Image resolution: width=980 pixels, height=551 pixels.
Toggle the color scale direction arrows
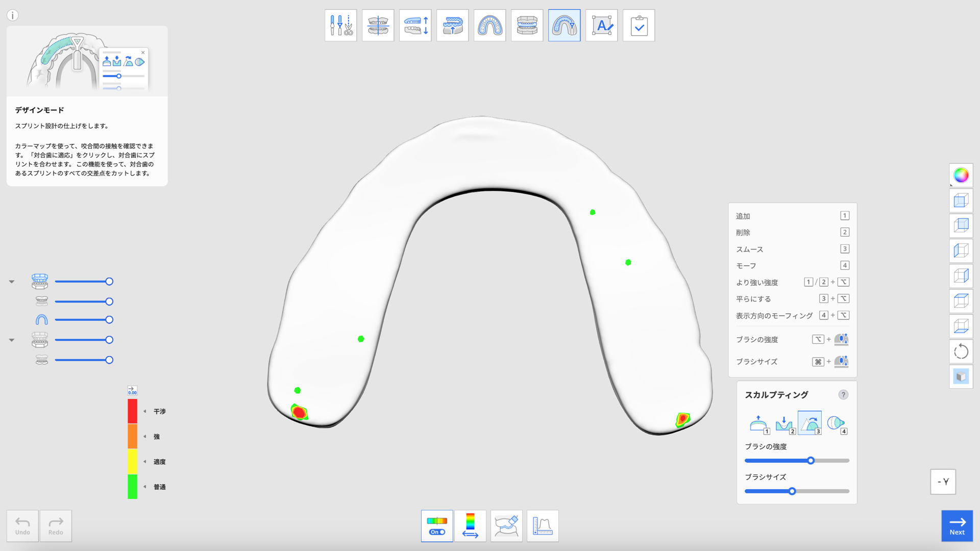point(470,525)
